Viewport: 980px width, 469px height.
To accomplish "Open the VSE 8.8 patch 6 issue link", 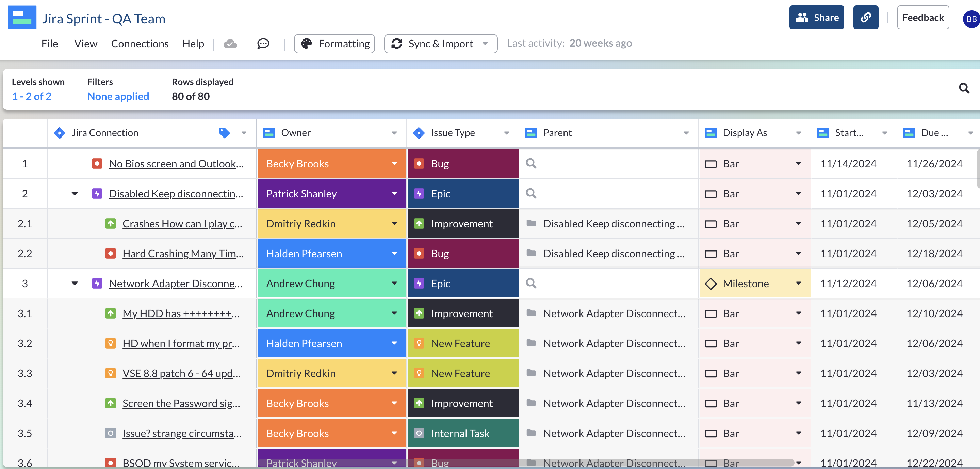I will click(181, 373).
